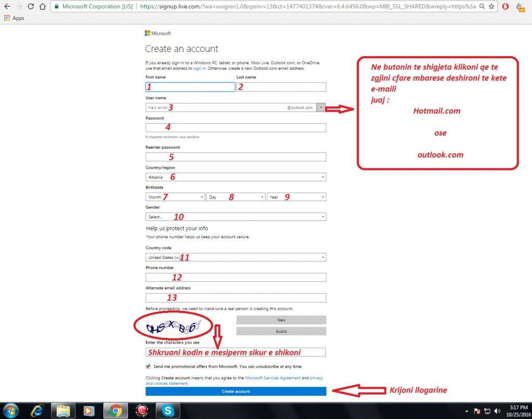Open Skype from the taskbar
The image size is (532, 419).
168,411
